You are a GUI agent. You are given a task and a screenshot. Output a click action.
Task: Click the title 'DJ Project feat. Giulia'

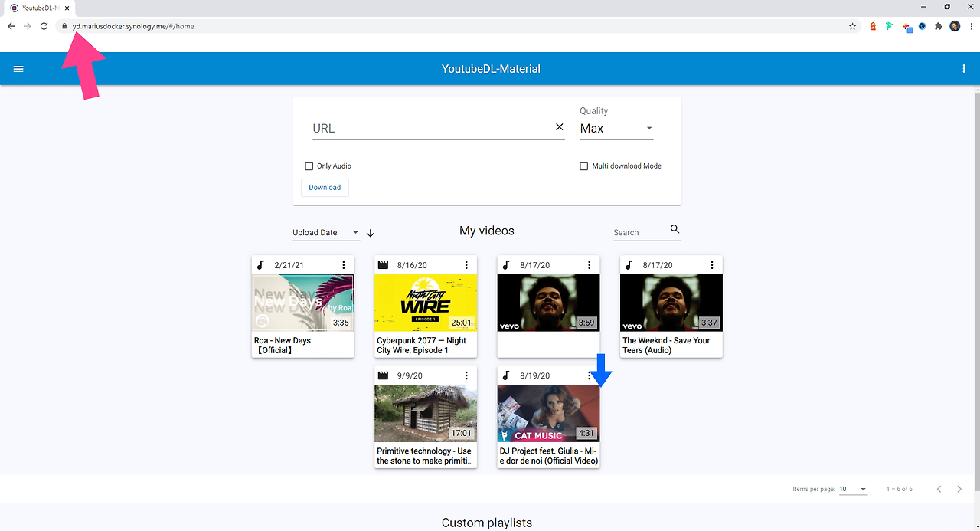pos(548,456)
